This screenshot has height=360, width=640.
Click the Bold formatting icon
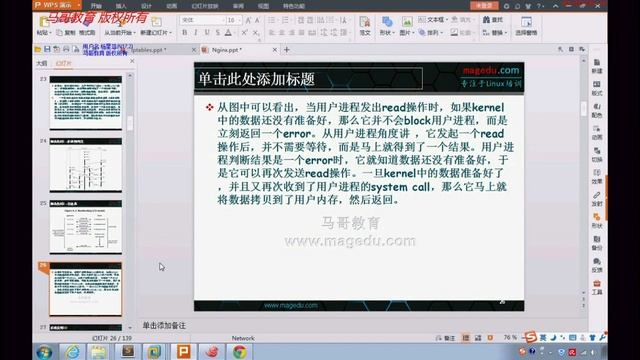coord(184,32)
